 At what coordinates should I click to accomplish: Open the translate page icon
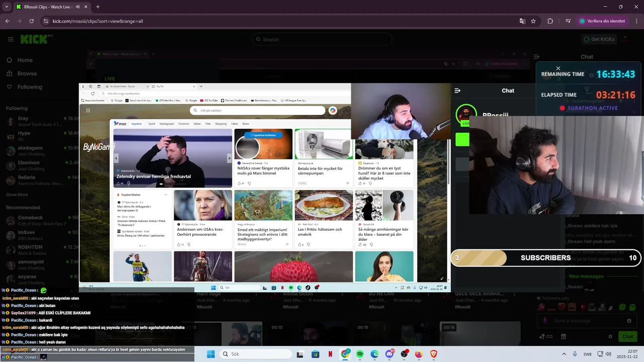coord(522,21)
